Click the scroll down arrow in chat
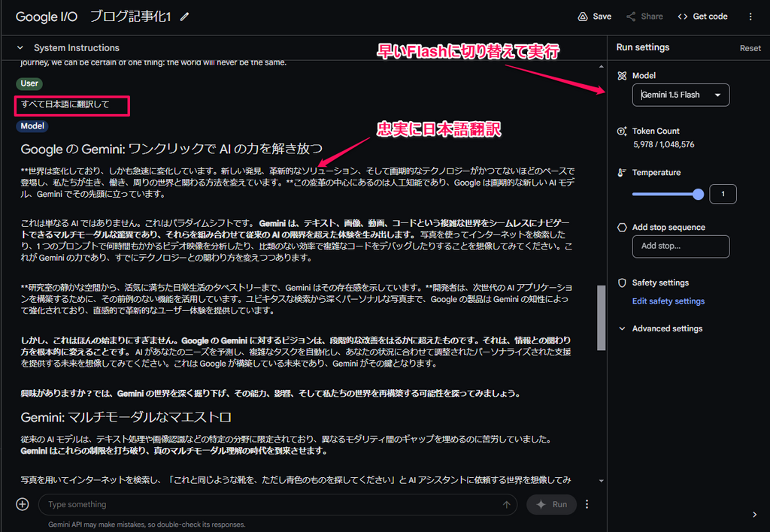 [x=601, y=481]
